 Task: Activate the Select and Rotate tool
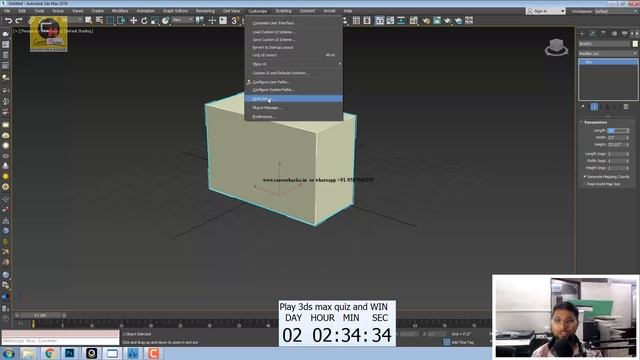pos(144,20)
